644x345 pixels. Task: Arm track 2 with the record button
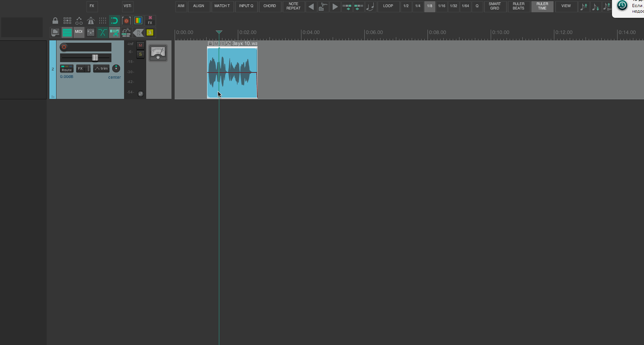tap(64, 47)
